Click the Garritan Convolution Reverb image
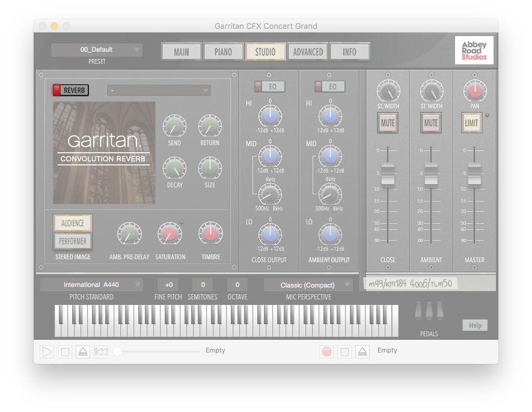532x412 pixels. coord(104,153)
